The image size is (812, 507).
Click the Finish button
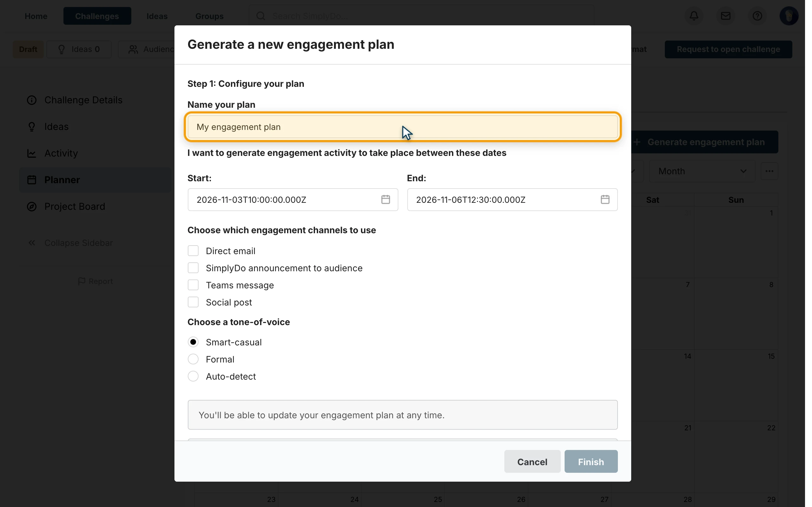591,461
